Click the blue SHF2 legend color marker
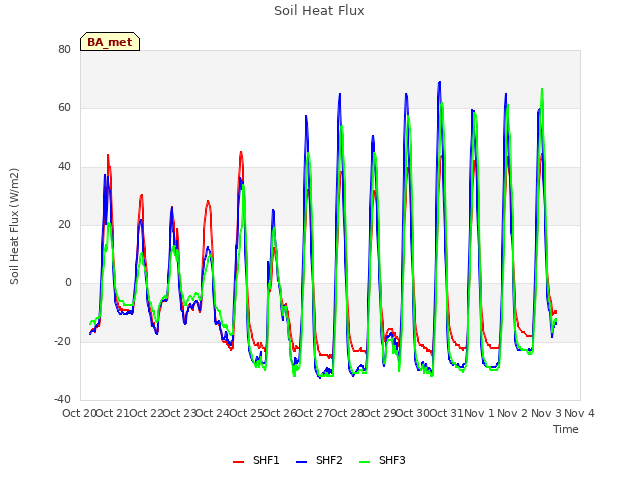This screenshot has width=640, height=480. (301, 462)
